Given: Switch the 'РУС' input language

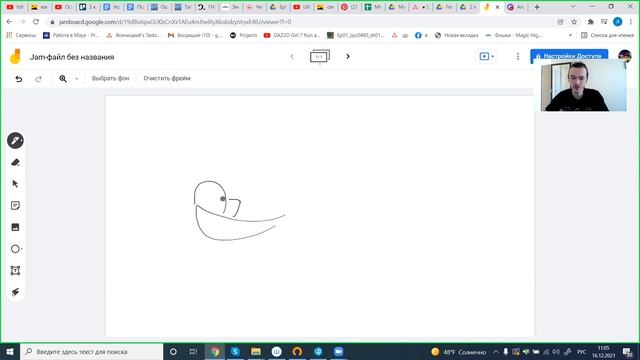Looking at the screenshot, I should [x=581, y=352].
